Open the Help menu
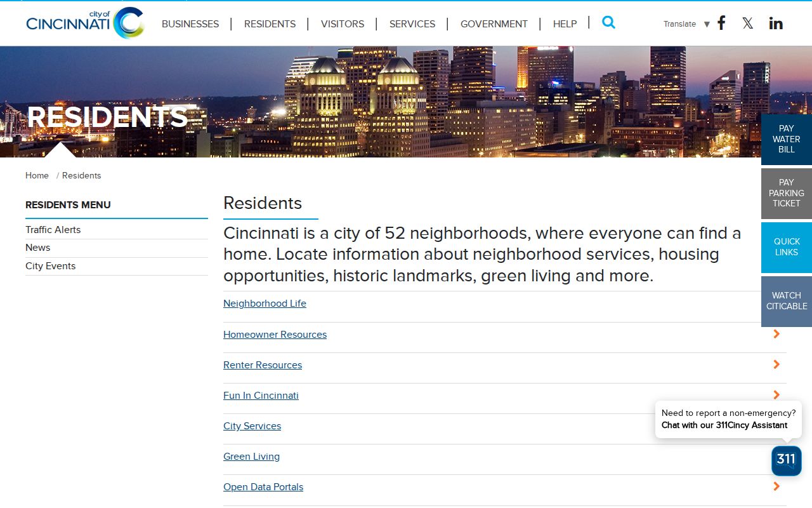 point(565,24)
